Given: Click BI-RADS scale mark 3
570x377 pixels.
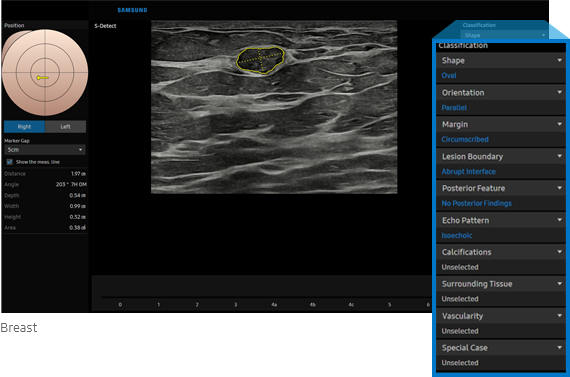Looking at the screenshot, I should 236,305.
